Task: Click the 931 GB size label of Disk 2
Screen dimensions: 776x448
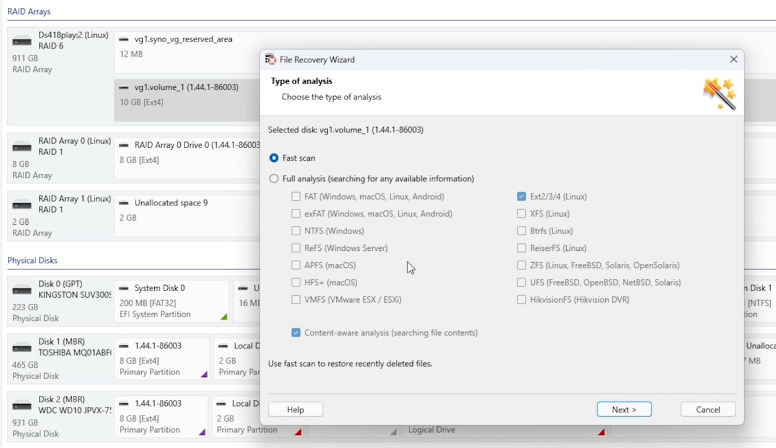Action: point(25,423)
